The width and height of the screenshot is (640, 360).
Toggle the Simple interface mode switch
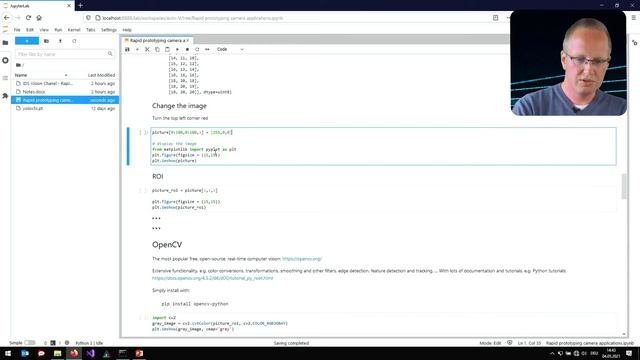[x=30, y=343]
